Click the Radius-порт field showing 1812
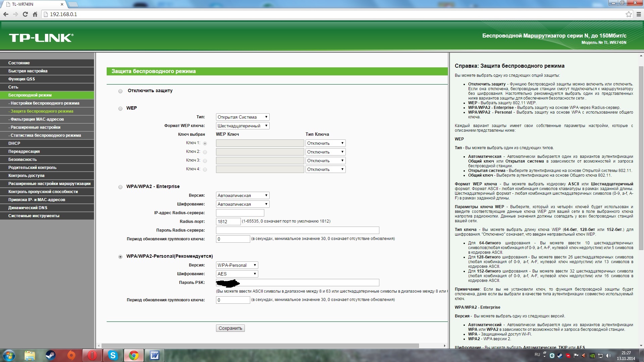644x362 pixels. coord(228,222)
